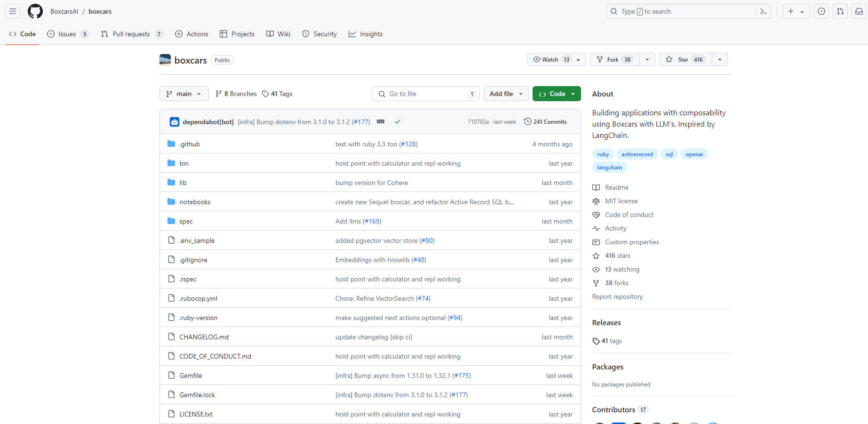Open the 241 Commits history link
The image size is (868, 424).
pos(545,121)
